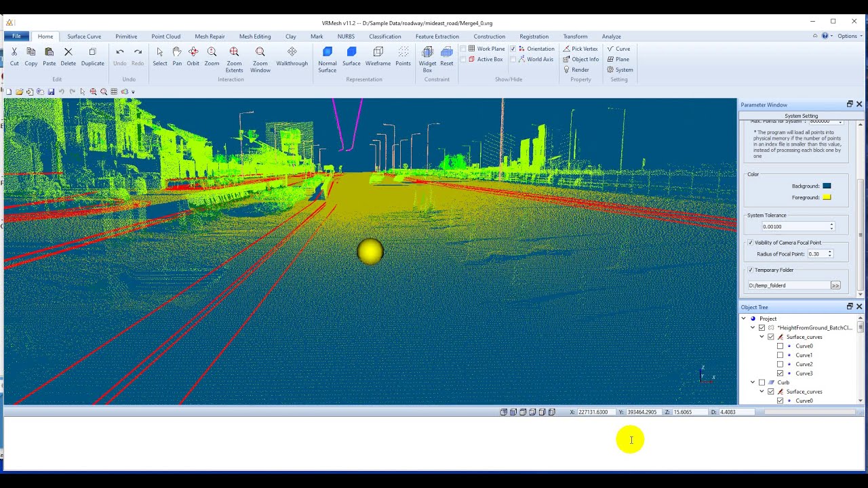Uncheck the Orientation checkbox

513,49
